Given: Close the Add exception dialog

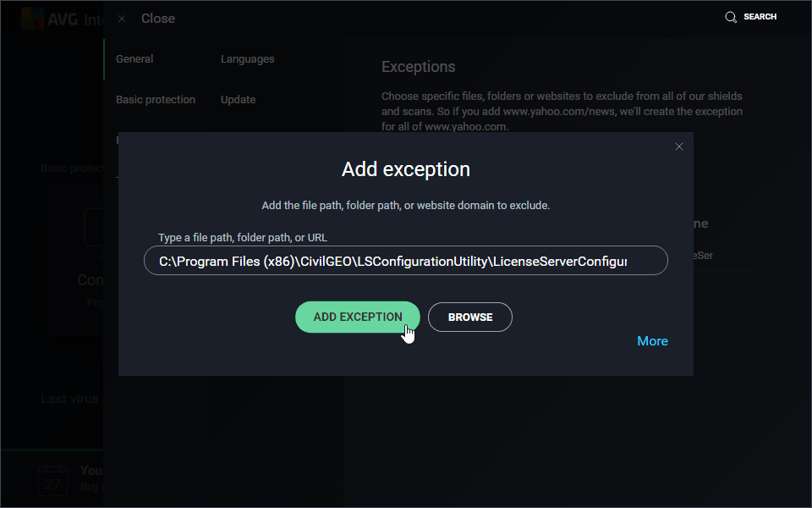Looking at the screenshot, I should coord(679,146).
